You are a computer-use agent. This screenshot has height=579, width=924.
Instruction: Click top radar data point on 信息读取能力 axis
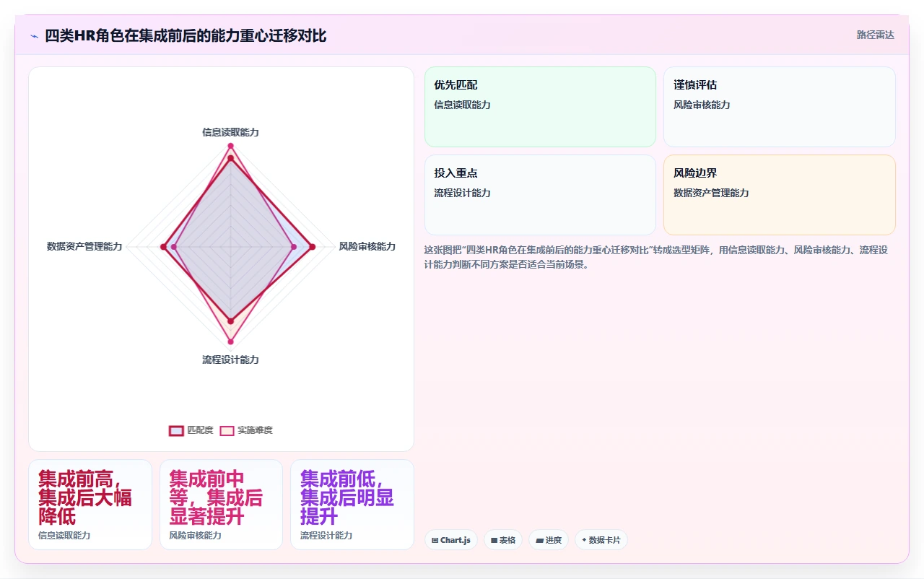coord(231,146)
